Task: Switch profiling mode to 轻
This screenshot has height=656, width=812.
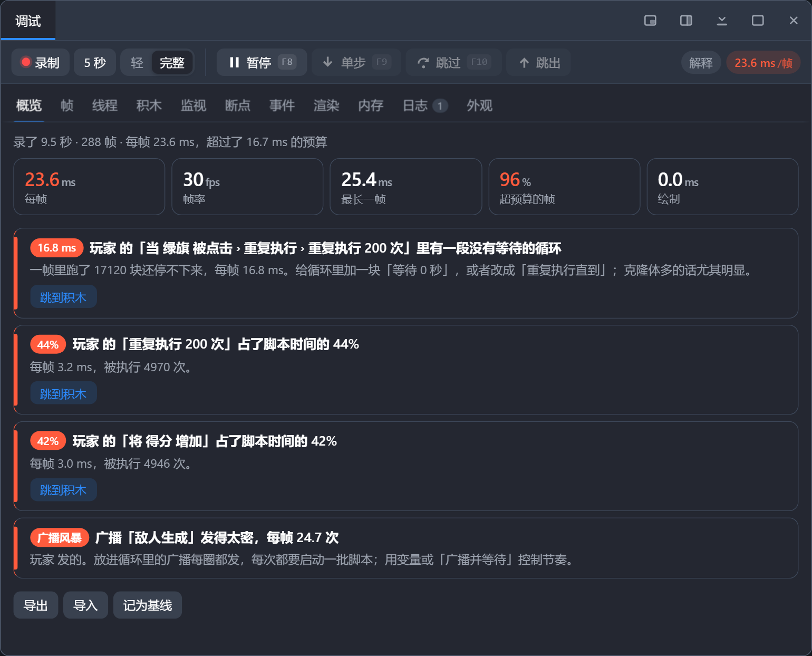Action: pos(137,63)
